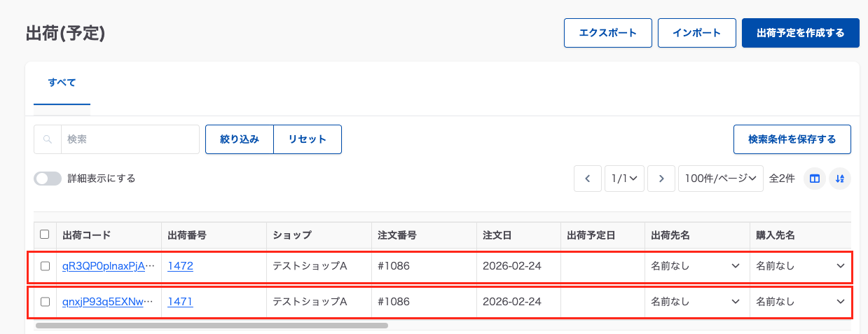
Task: Select checkbox for shipment 1471 row
Action: [x=45, y=302]
